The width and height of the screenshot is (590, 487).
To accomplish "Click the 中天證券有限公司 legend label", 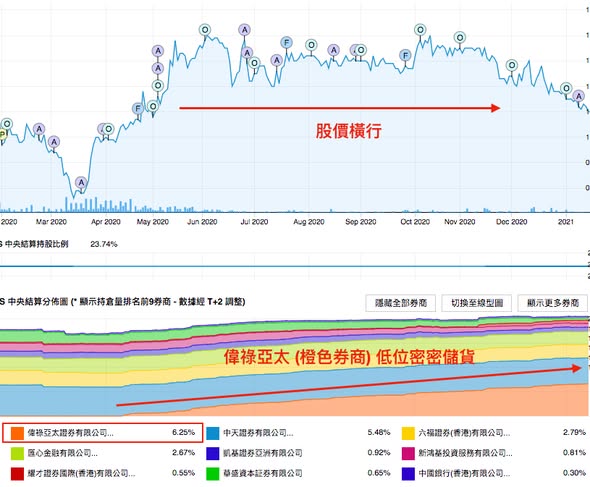I will click(x=258, y=433).
